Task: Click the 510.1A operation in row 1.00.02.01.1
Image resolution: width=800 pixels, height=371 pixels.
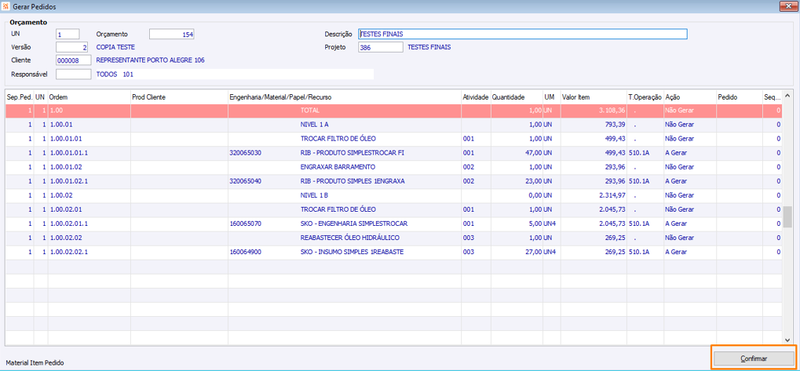Action: [x=645, y=224]
